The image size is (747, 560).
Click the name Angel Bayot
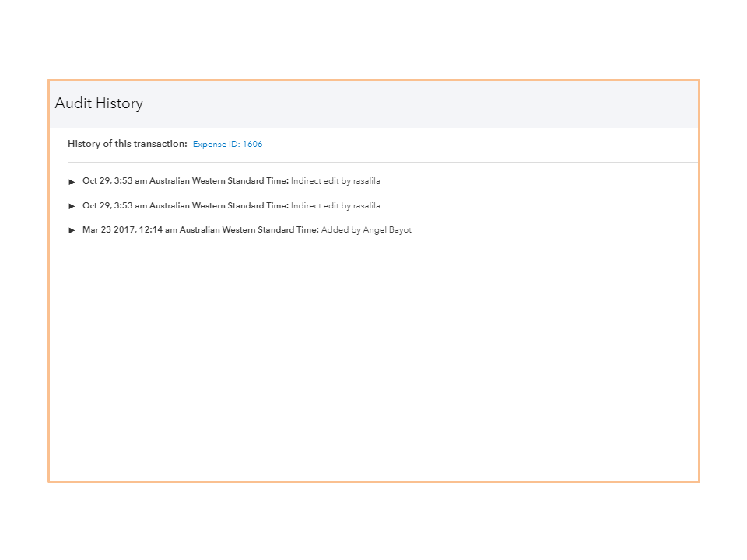point(388,230)
